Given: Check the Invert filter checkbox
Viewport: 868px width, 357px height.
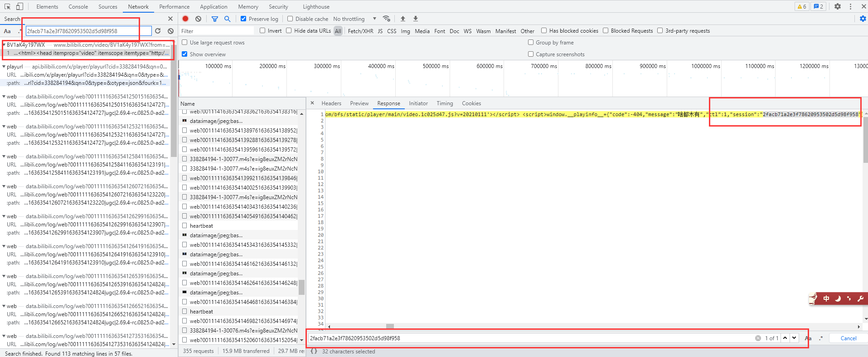Looking at the screenshot, I should 262,30.
